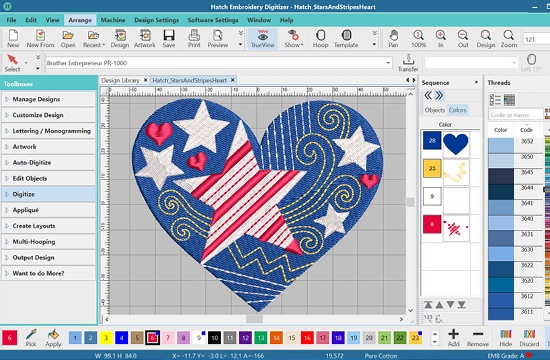Pick palette color 12 purple swatch
This screenshot has width=550, height=360.
click(245, 338)
